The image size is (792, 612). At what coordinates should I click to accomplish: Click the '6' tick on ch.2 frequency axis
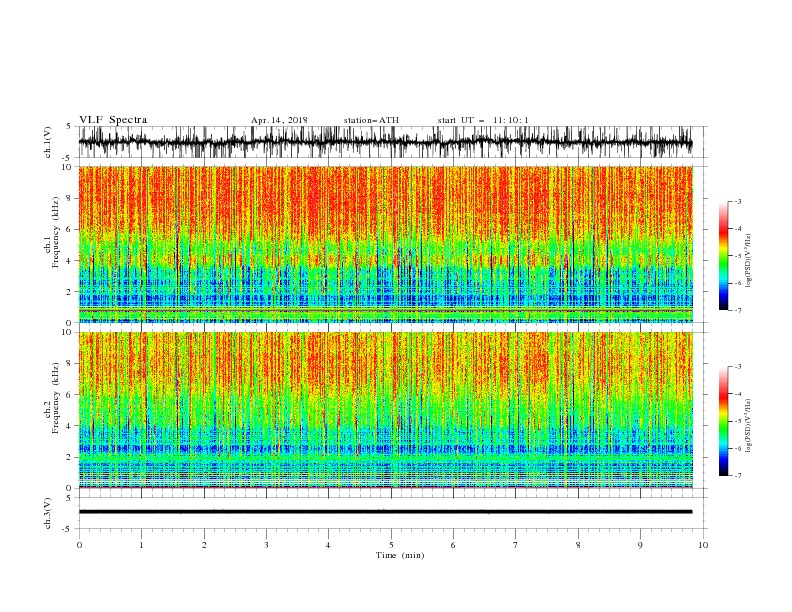click(69, 395)
